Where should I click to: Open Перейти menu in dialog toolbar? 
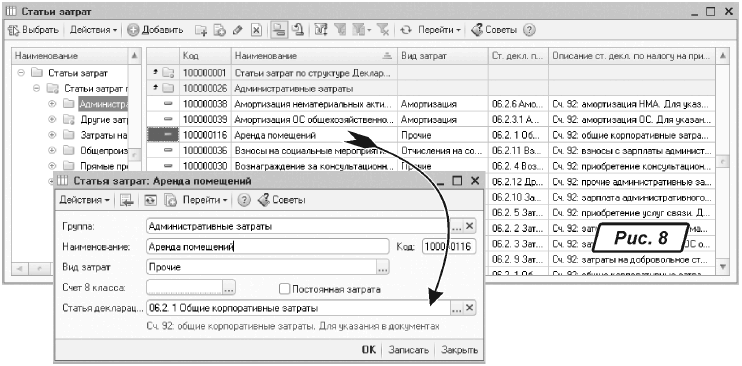(x=205, y=200)
